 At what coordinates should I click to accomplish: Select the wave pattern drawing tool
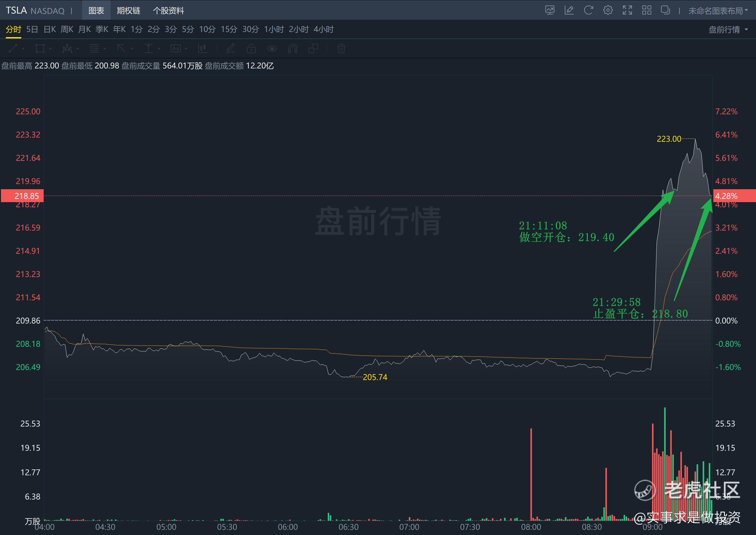67,49
